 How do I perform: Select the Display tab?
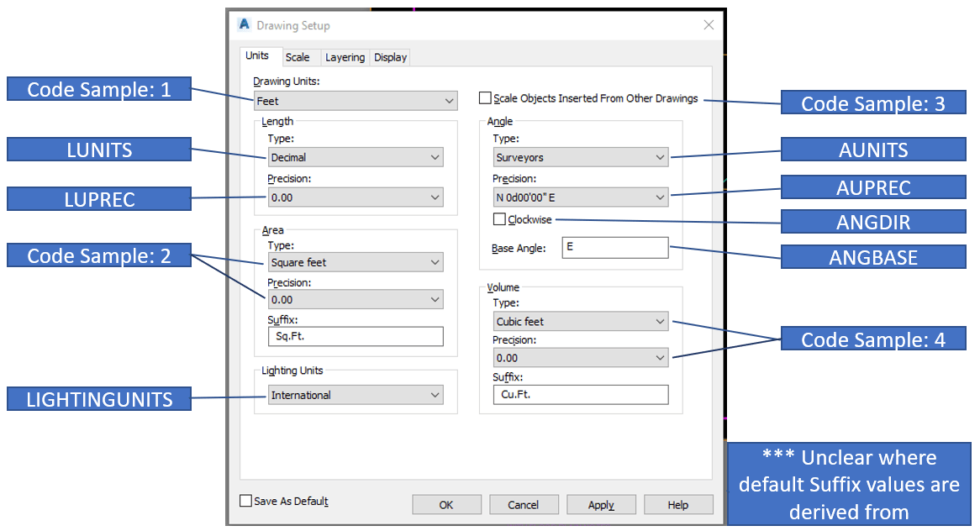click(389, 57)
